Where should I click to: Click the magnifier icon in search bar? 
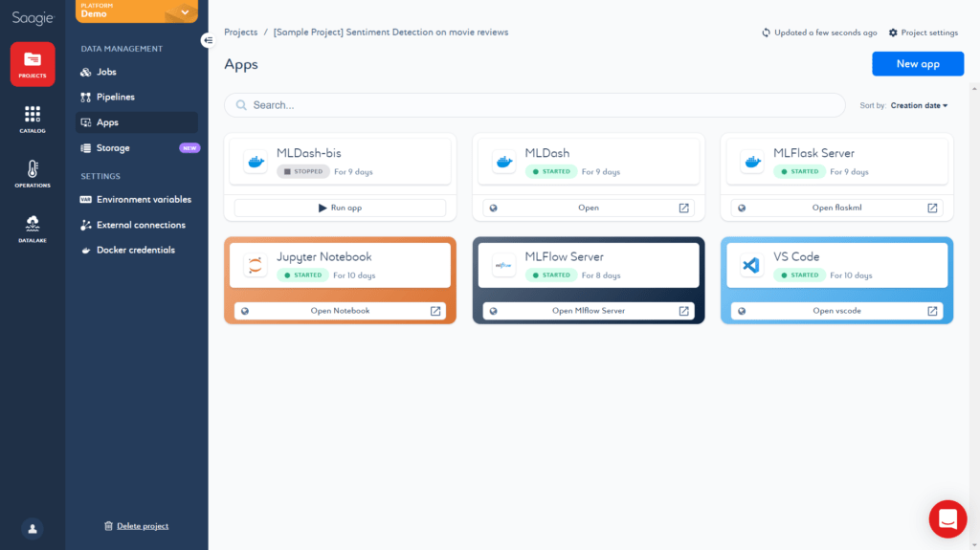click(241, 105)
